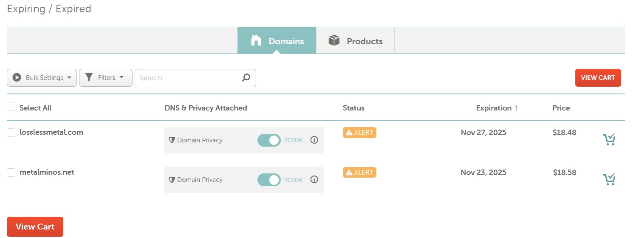Tick the losslessmetal.com checkbox
This screenshot has height=238, width=644.
coord(11,133)
